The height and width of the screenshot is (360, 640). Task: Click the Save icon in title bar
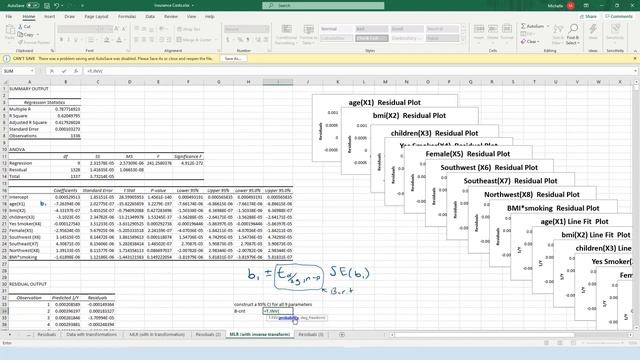click(x=47, y=6)
